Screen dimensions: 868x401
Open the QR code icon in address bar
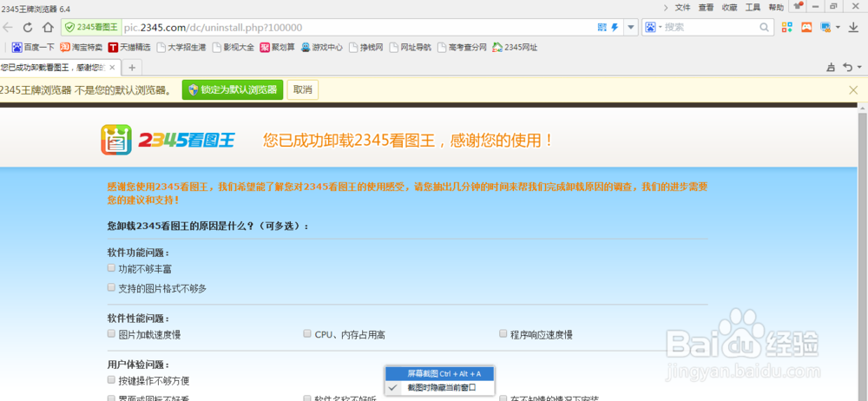point(602,27)
